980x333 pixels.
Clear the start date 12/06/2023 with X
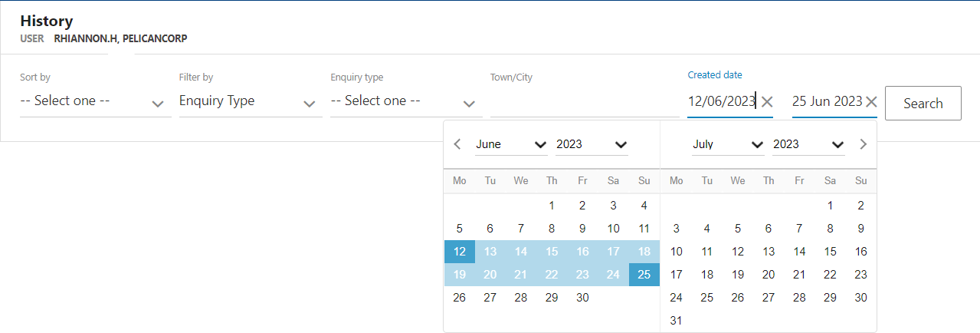pos(767,101)
